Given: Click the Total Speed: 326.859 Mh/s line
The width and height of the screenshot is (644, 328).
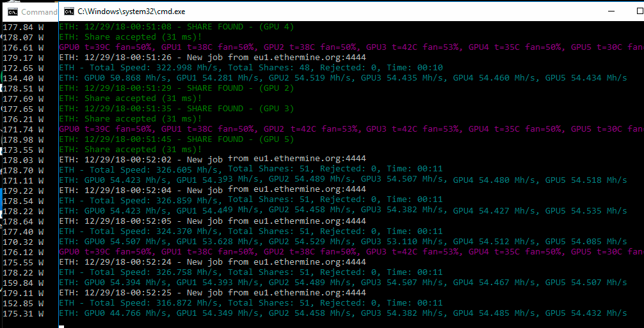Looking at the screenshot, I should click(x=251, y=200).
